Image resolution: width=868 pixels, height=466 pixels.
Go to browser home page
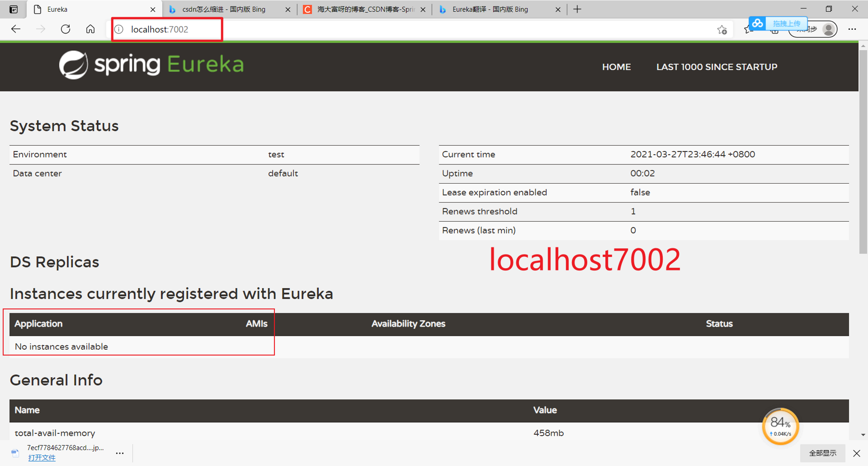pyautogui.click(x=90, y=29)
